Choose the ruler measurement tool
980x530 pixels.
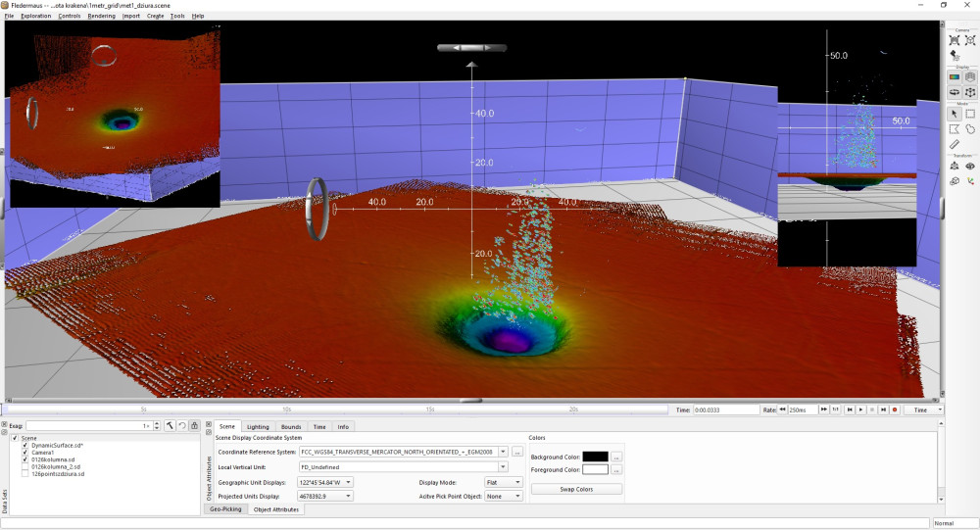[955, 144]
